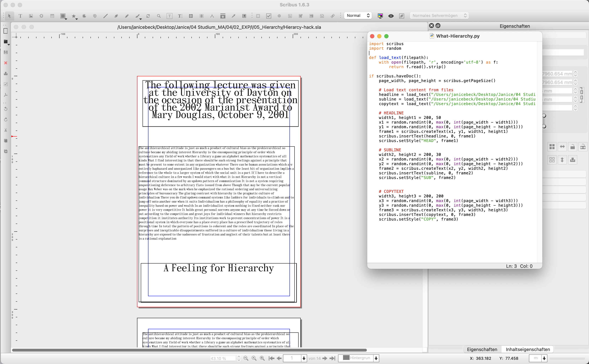
Task: Select the Zoom magnifier tool
Action: 159,16
